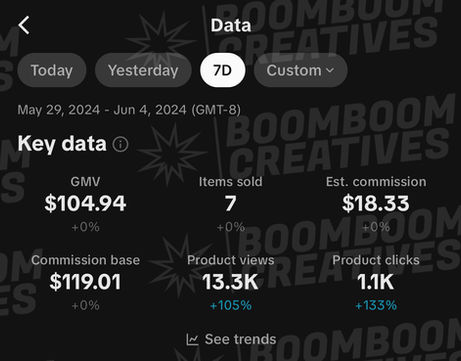Expand the Custom date chevron
This screenshot has width=461, height=361.
(330, 70)
